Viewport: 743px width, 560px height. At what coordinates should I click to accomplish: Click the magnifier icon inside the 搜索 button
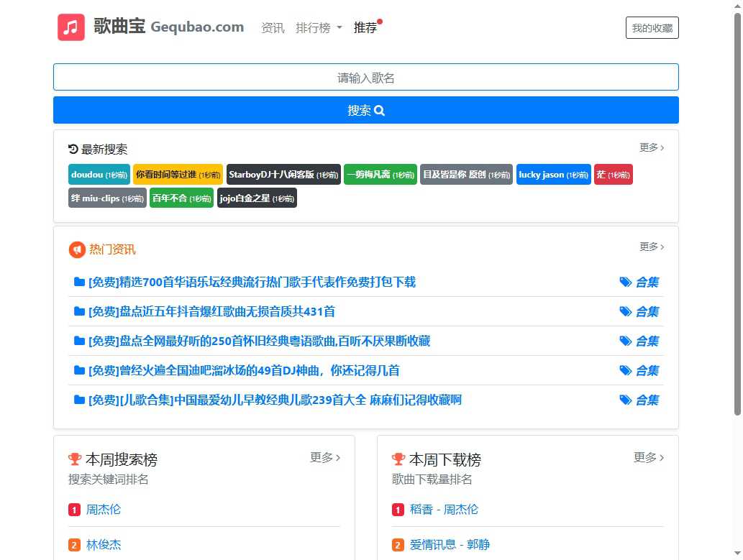point(379,110)
